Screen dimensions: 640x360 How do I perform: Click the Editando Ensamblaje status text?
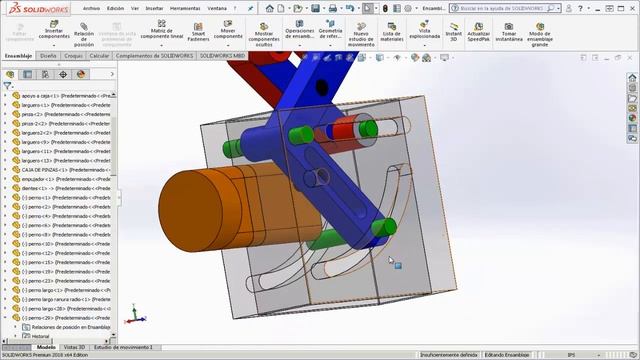[x=507, y=355]
